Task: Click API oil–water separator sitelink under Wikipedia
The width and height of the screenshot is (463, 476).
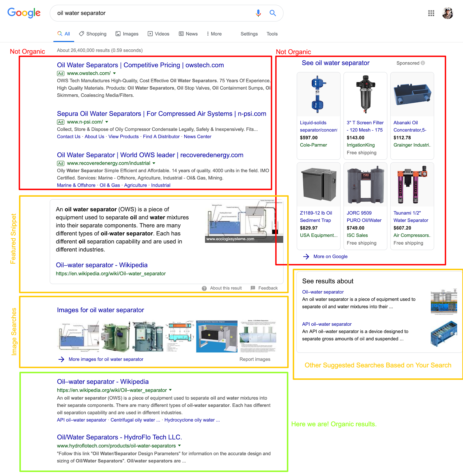Action: click(82, 420)
